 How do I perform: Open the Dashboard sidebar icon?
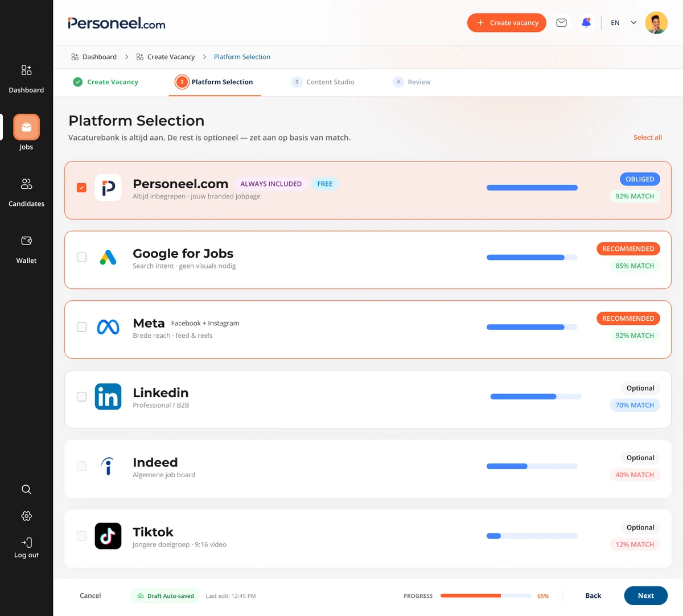[26, 70]
